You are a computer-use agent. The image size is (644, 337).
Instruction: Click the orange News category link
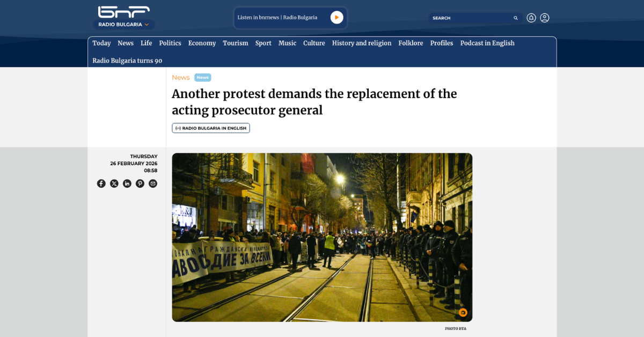coord(181,77)
